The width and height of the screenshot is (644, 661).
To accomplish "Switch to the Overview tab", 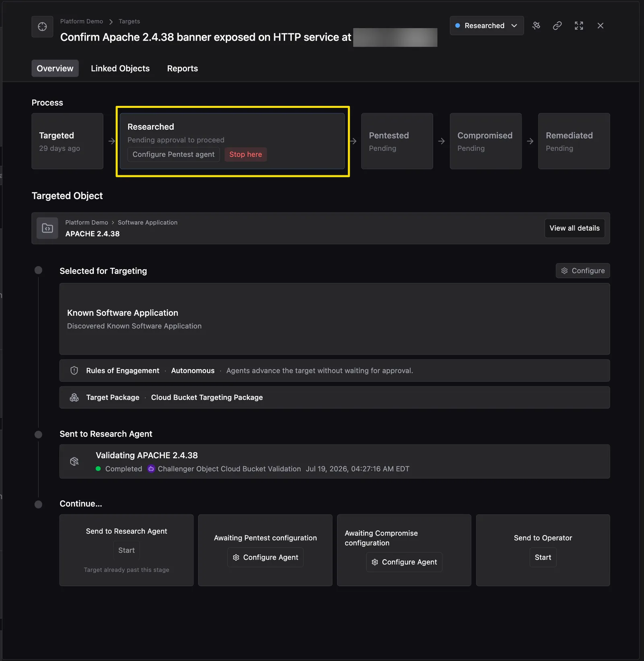I will [x=55, y=68].
